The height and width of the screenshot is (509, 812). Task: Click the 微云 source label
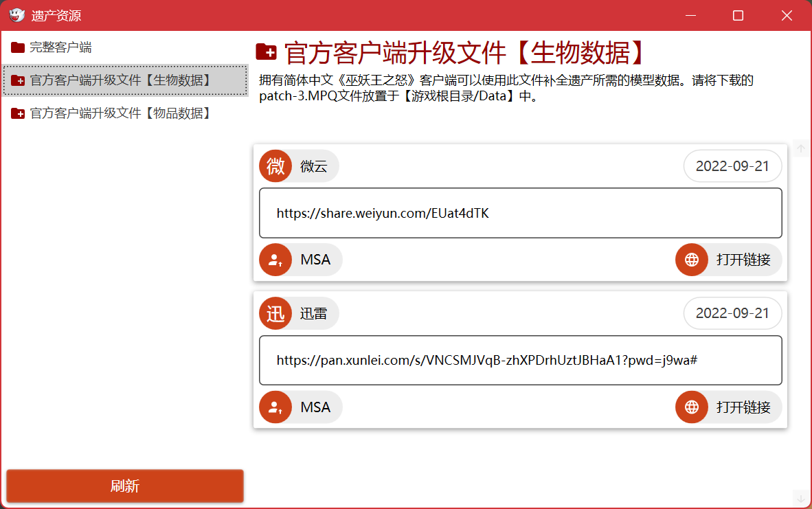coord(314,166)
